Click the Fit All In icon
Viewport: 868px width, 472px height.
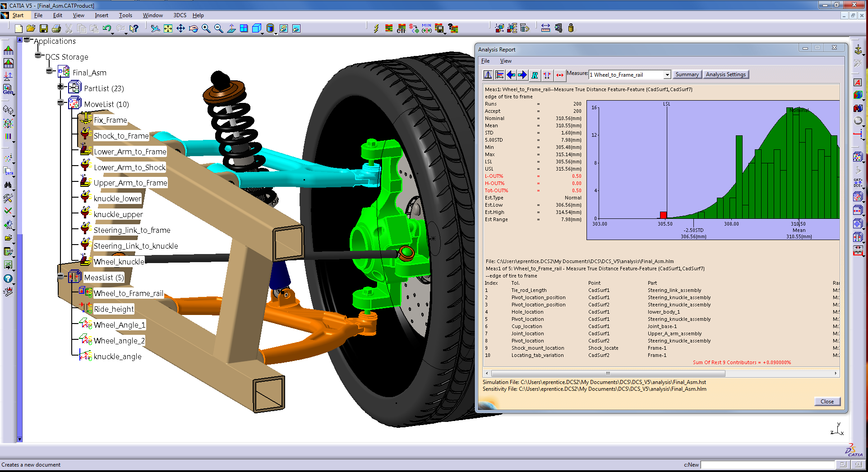point(168,28)
